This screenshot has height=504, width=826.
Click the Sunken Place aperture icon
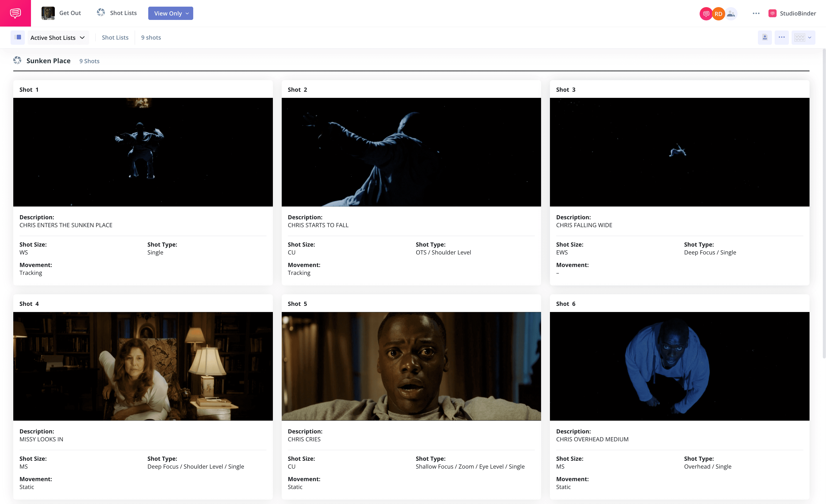17,61
